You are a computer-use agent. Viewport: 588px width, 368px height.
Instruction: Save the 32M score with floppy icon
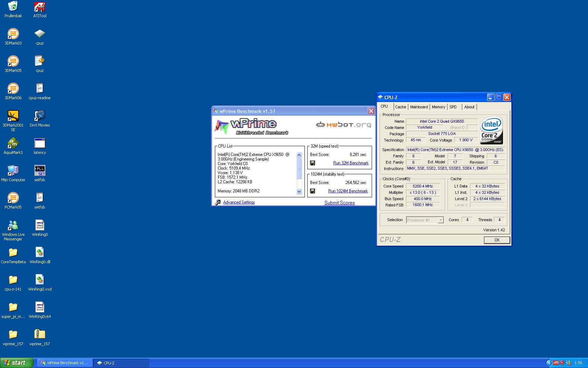(313, 163)
